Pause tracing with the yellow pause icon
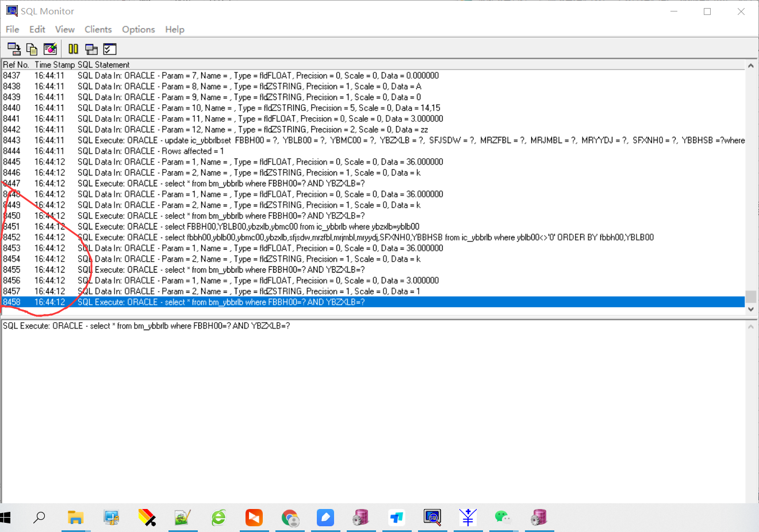The width and height of the screenshot is (759, 532). [73, 49]
